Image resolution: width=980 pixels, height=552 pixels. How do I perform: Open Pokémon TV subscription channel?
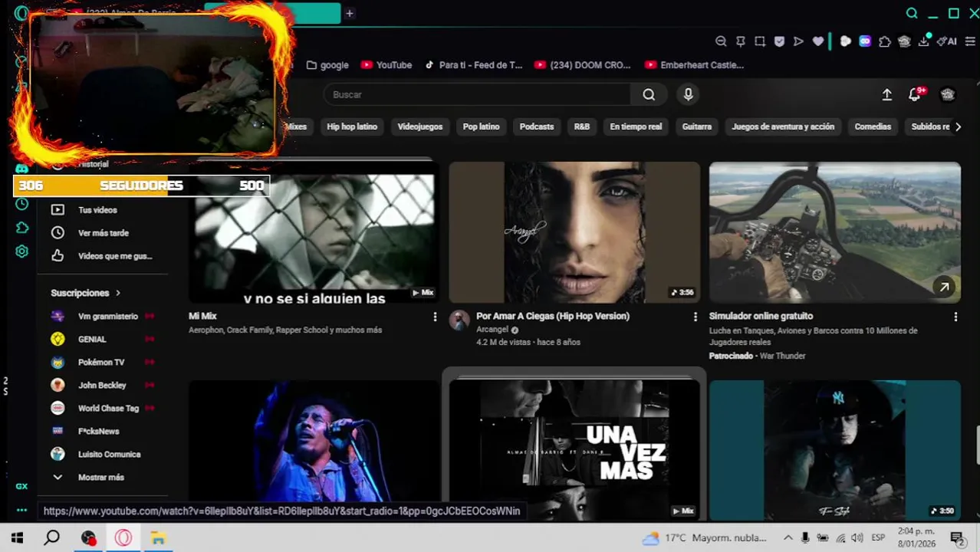103,362
